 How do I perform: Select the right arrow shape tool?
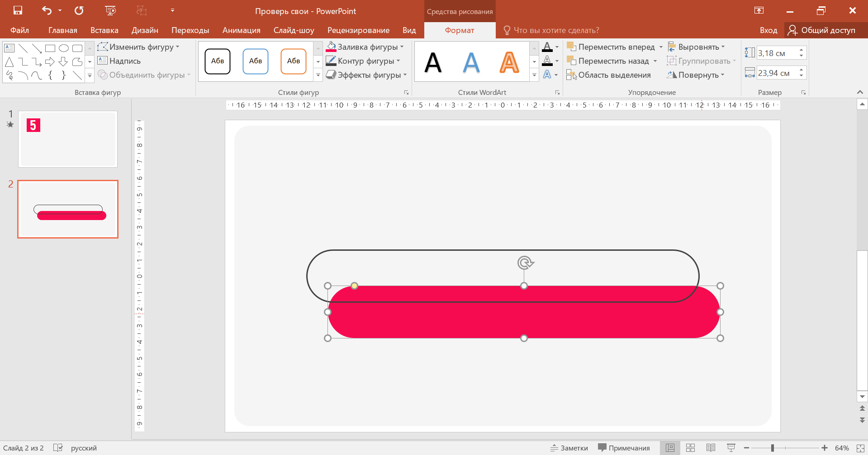[x=50, y=61]
